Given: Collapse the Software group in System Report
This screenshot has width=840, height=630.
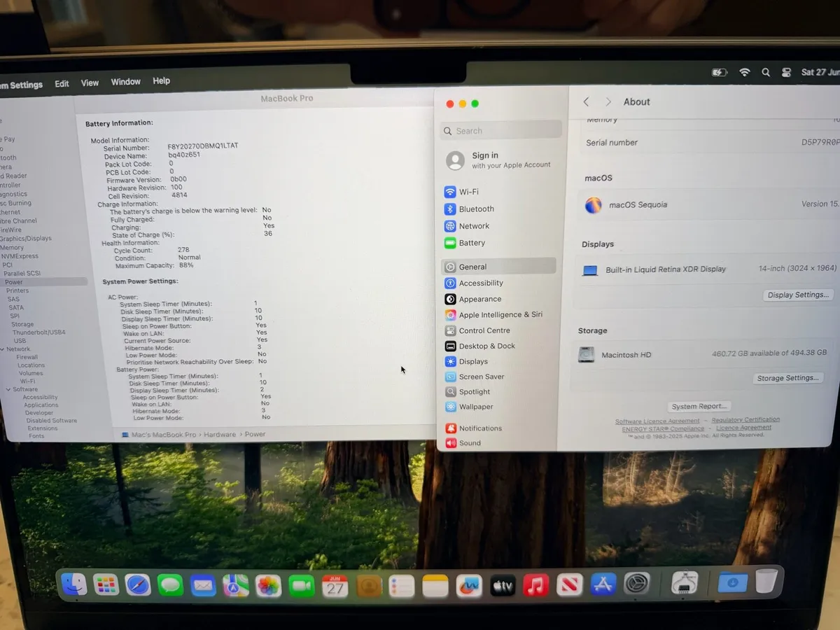Looking at the screenshot, I should (x=8, y=390).
